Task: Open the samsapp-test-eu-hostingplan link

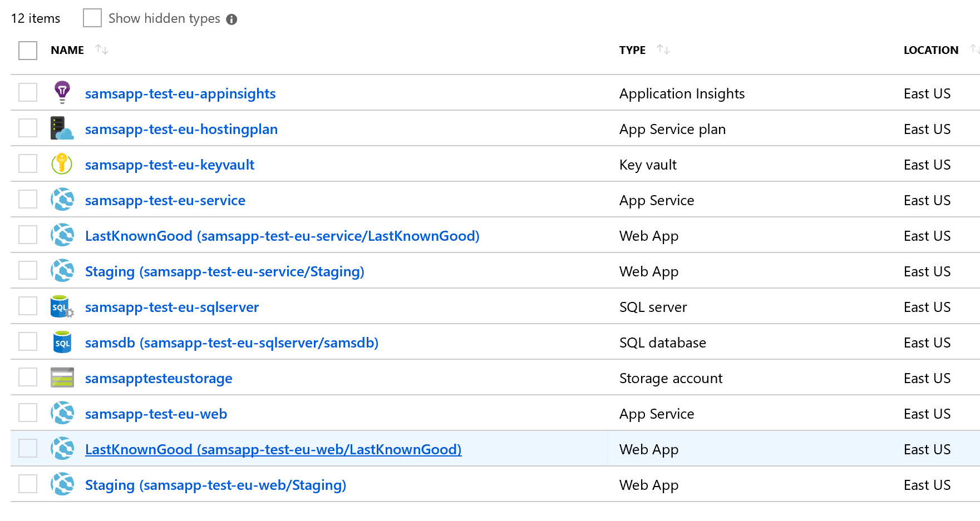Action: pos(181,129)
